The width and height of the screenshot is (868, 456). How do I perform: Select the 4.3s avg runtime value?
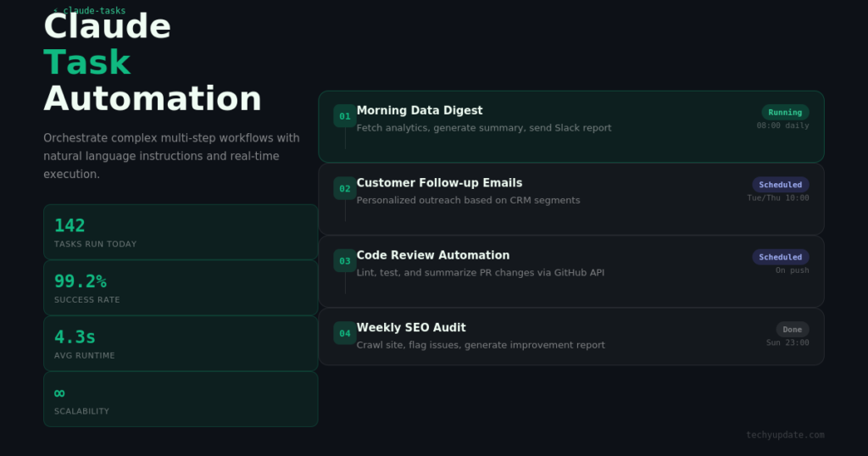pos(75,337)
